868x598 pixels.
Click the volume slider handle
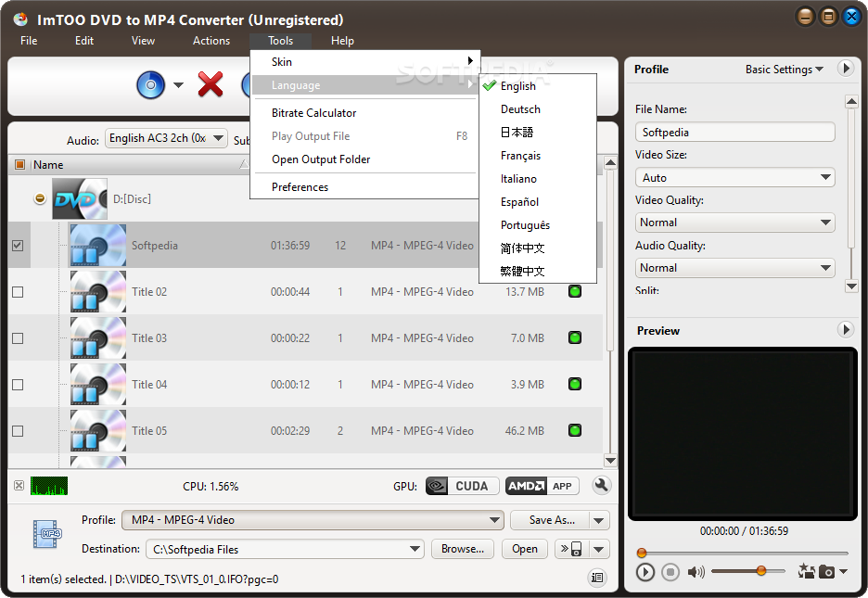click(x=761, y=570)
